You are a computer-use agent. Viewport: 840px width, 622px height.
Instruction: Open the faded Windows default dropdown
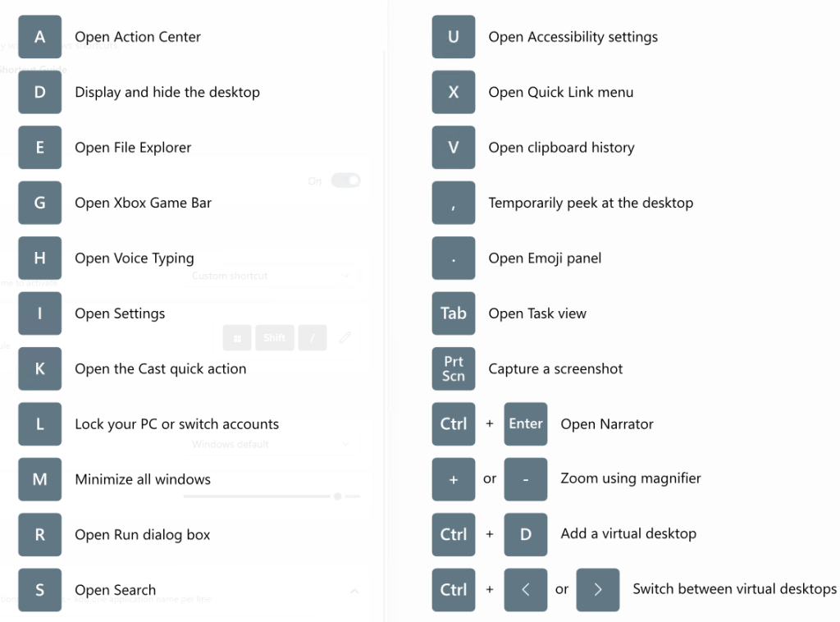pyautogui.click(x=272, y=444)
